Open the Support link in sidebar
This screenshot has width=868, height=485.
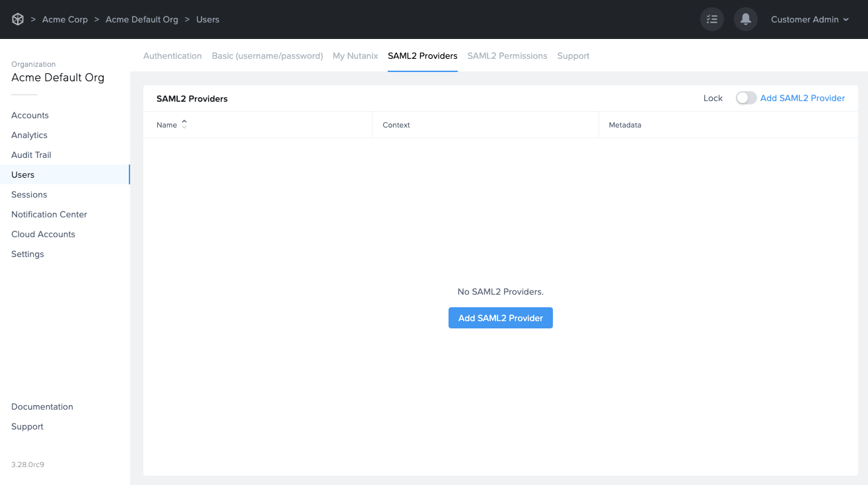(x=26, y=426)
